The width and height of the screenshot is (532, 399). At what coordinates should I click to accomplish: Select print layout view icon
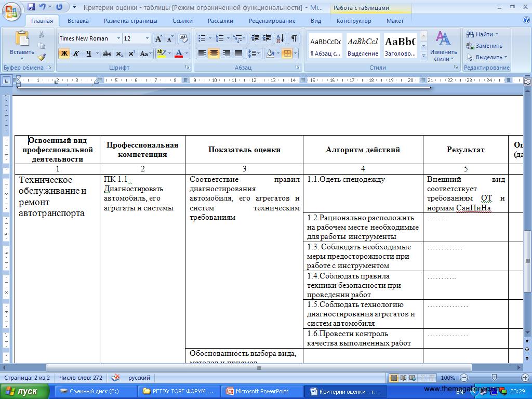click(x=394, y=378)
